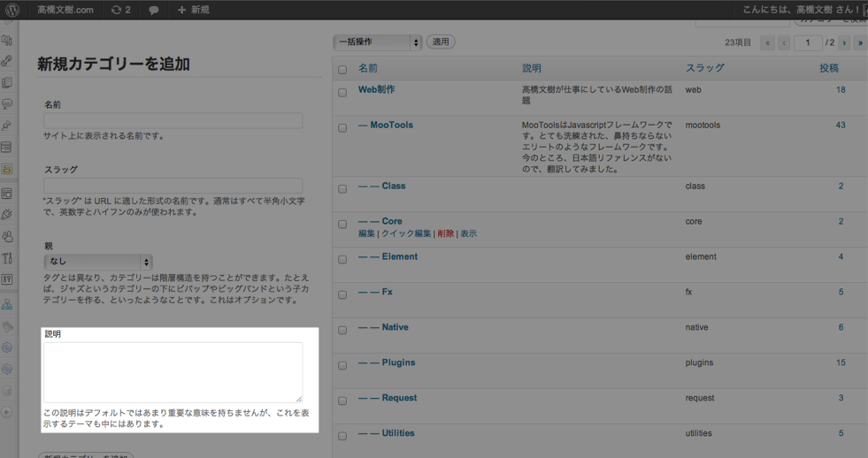
Task: Expand the 親 parent category dropdown
Action: 98,262
